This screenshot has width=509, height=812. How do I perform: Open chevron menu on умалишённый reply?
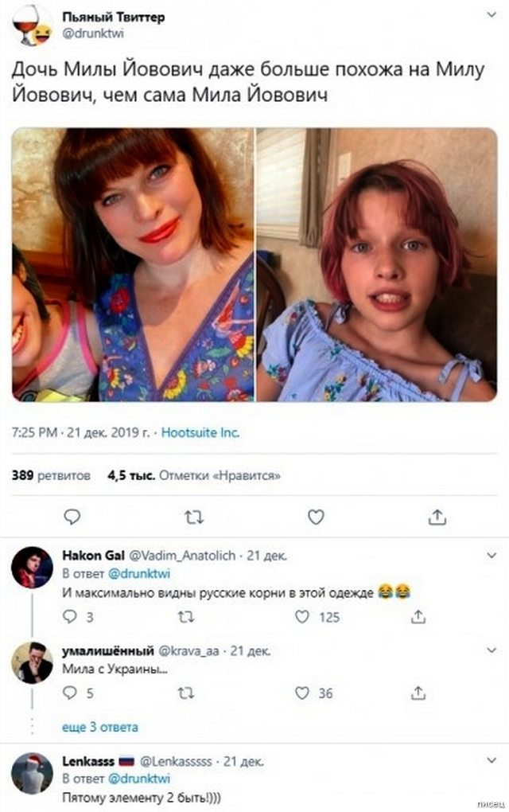tap(492, 650)
